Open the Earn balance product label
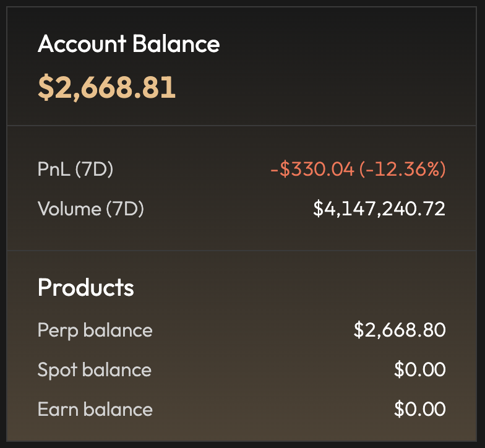The image size is (485, 448). pyautogui.click(x=95, y=410)
